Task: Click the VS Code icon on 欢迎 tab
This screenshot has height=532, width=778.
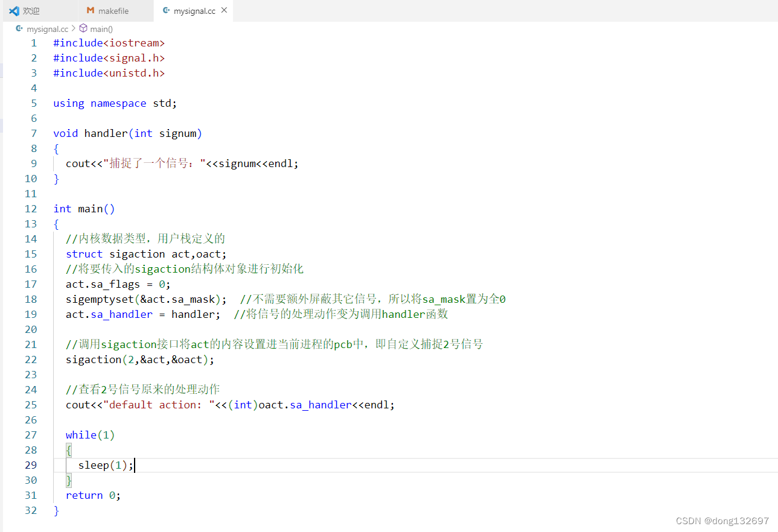Action: [14, 11]
